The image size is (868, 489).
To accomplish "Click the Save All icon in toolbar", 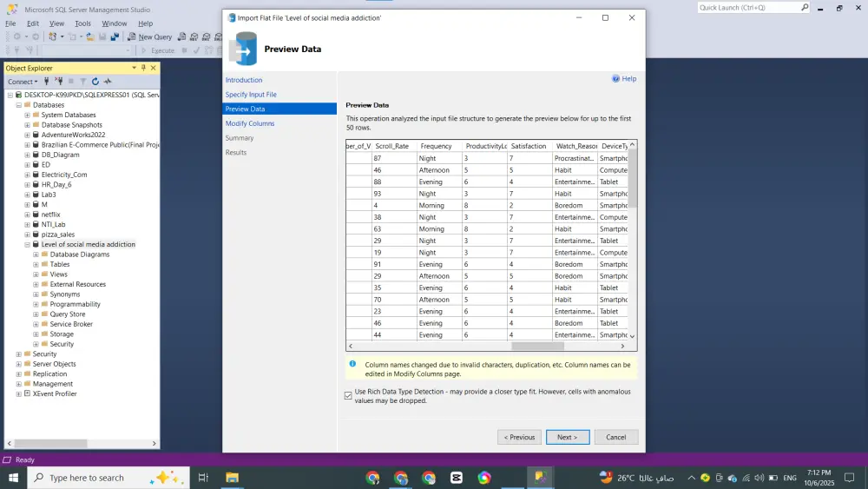I will [115, 36].
